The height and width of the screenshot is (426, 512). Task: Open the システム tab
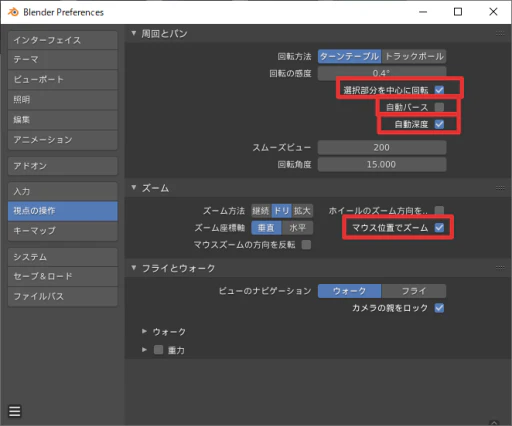click(x=63, y=257)
